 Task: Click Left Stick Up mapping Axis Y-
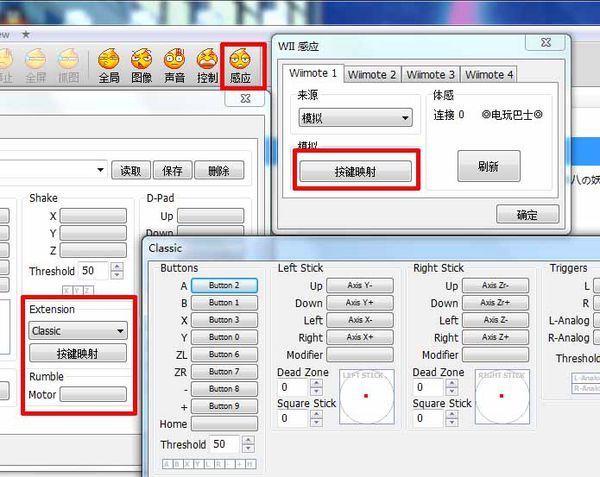(360, 285)
